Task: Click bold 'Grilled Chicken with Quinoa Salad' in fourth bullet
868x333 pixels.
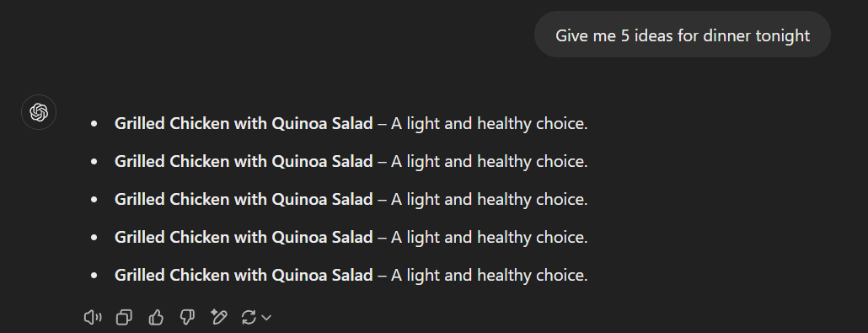Action: (x=244, y=237)
